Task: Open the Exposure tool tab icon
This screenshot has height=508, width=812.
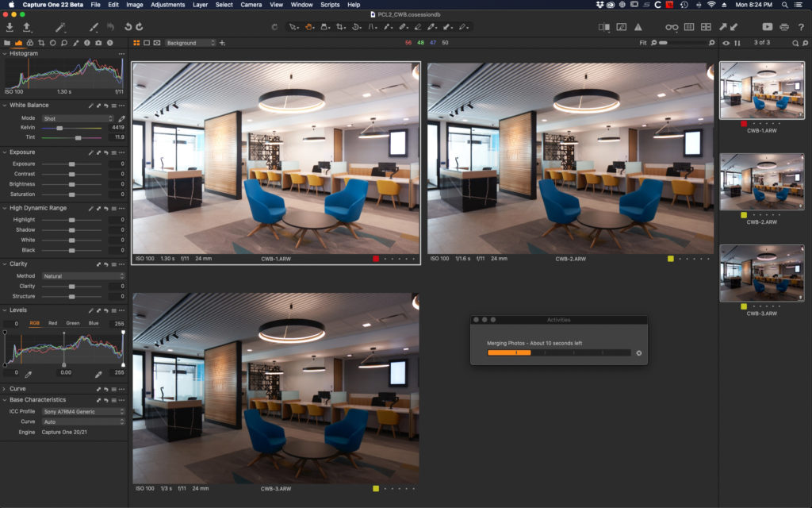Action: [x=19, y=43]
